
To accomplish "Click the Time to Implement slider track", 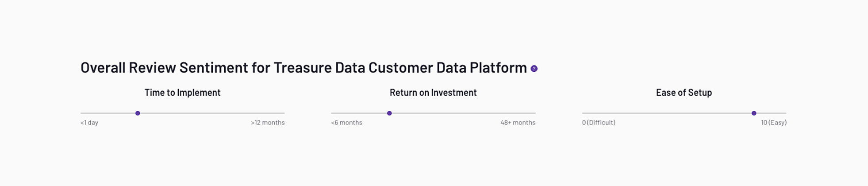I will pyautogui.click(x=212, y=113).
